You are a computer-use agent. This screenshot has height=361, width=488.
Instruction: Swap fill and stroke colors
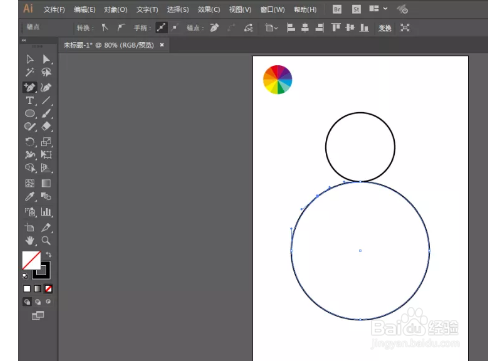[49, 255]
